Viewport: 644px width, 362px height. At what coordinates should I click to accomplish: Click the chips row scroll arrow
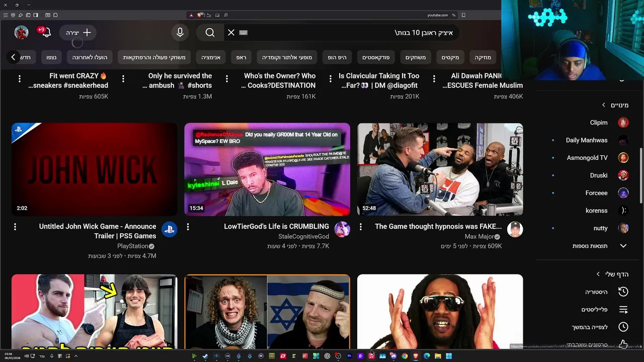point(14,57)
